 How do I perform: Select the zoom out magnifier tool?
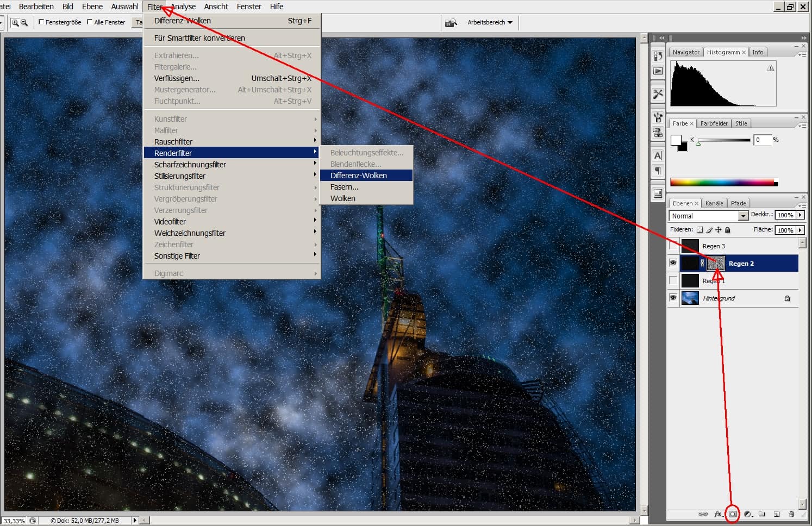point(24,22)
